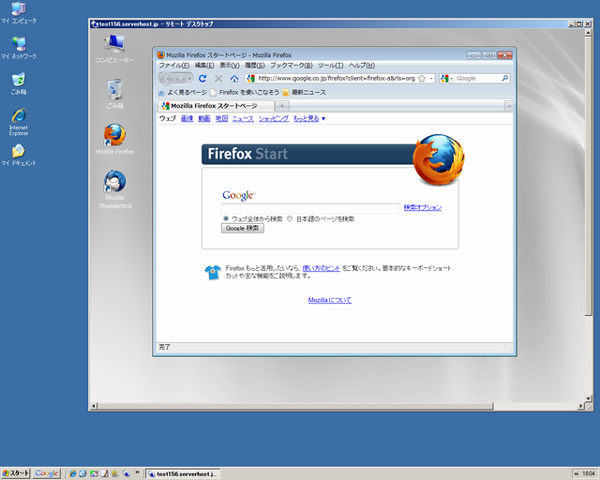Bookmark this page with star icon
This screenshot has height=480, width=600.
[422, 78]
